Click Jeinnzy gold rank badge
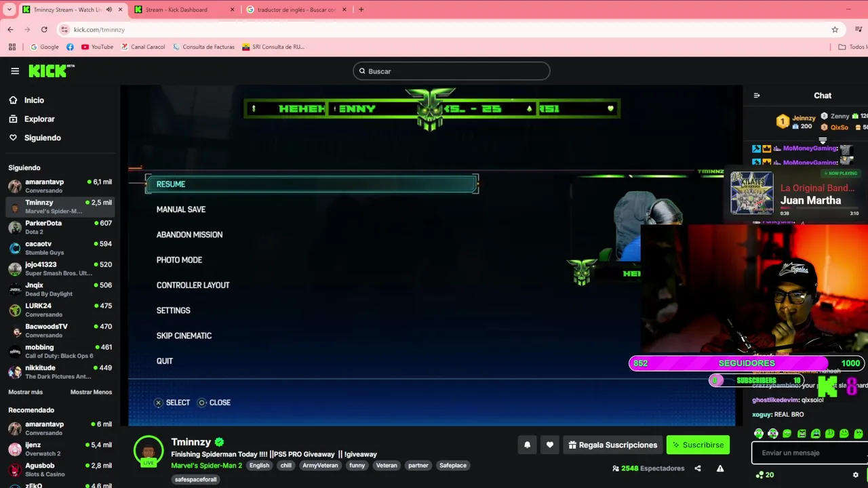 pyautogui.click(x=783, y=122)
